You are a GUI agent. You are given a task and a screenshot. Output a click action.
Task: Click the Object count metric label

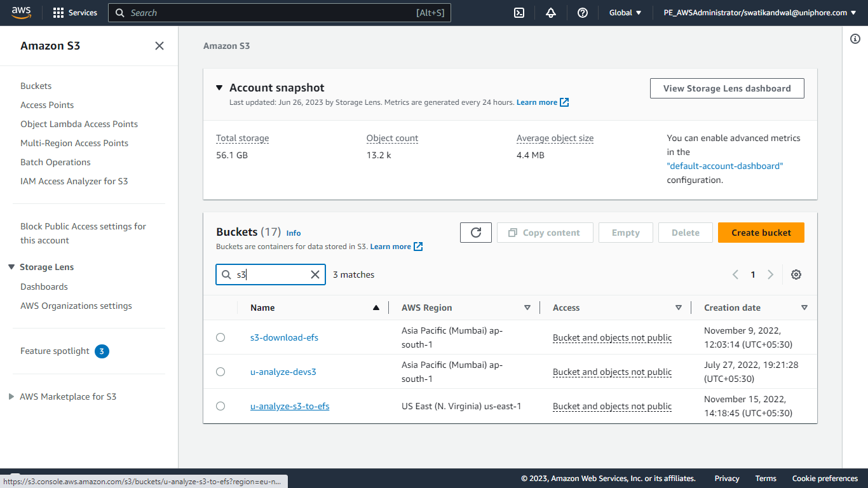pos(392,138)
